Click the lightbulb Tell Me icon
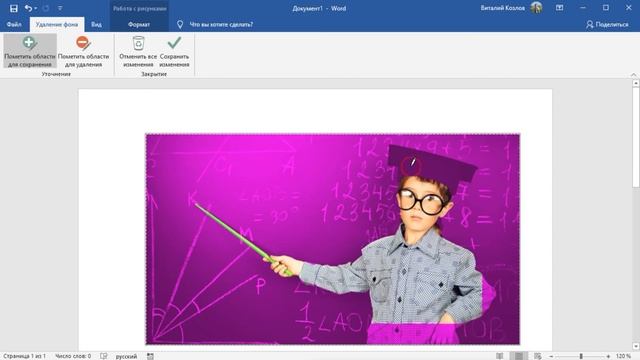640x360 pixels. pos(180,24)
